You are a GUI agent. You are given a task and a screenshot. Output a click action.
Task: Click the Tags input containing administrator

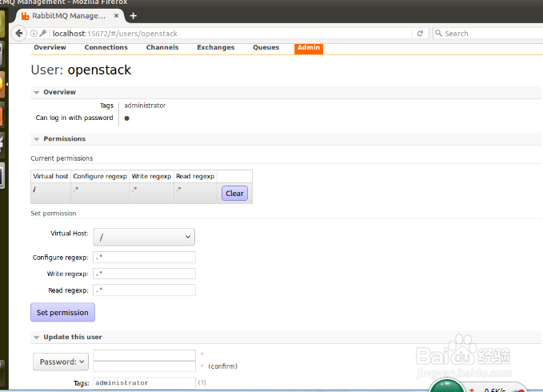point(145,383)
